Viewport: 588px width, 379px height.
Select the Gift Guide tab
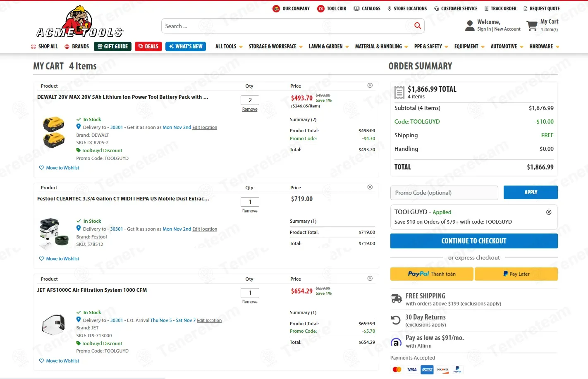tap(112, 46)
